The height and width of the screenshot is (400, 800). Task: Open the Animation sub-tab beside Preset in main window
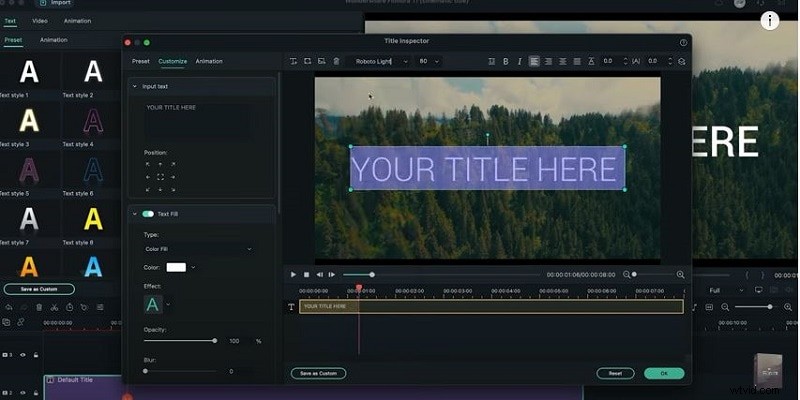54,40
